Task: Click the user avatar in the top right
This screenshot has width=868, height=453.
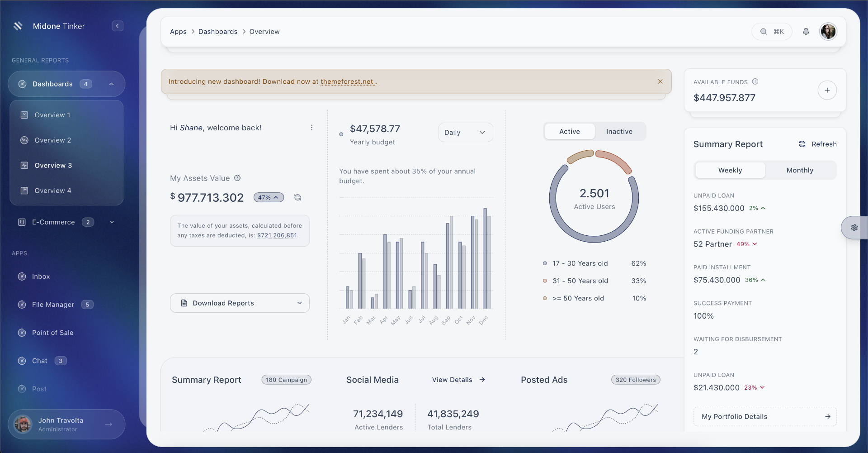Action: coord(828,31)
